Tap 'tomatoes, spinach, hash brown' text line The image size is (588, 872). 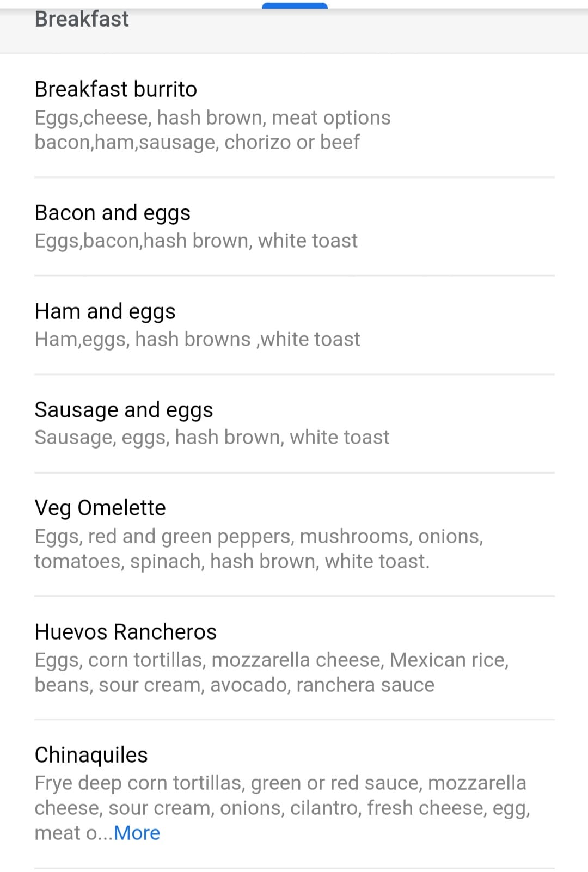coord(232,562)
